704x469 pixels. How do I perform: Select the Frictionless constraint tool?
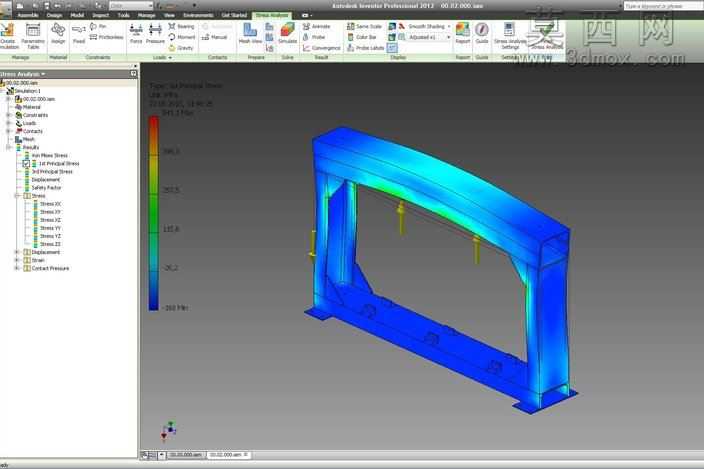[106, 37]
